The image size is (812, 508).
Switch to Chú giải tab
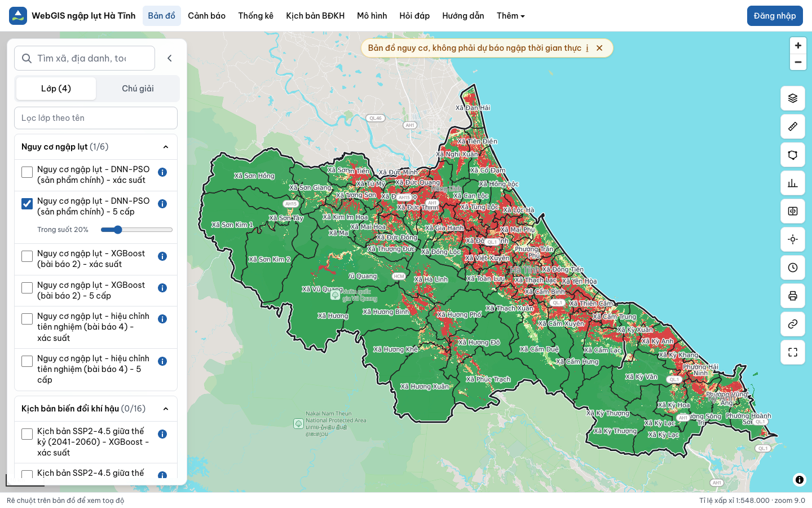138,89
